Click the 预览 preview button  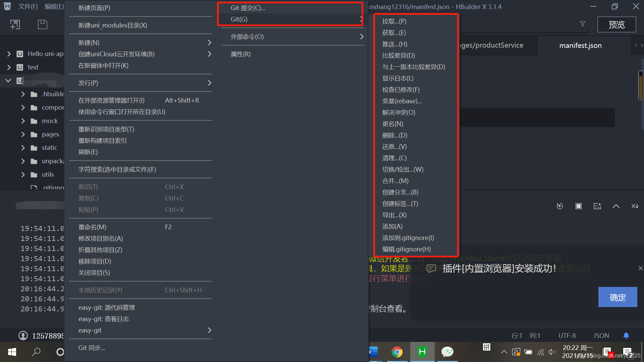click(616, 24)
